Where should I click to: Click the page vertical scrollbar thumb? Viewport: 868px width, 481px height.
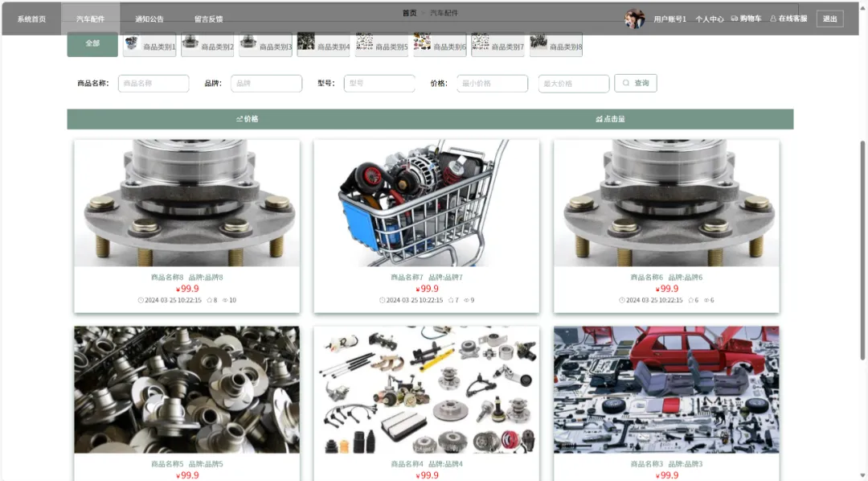[862, 250]
